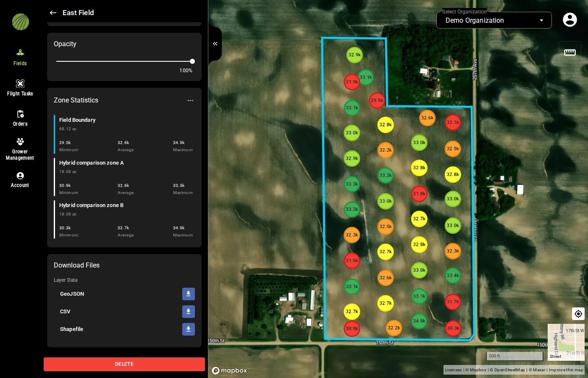Click Improve this map link
Viewport: 588px width, 378px height.
(x=566, y=370)
